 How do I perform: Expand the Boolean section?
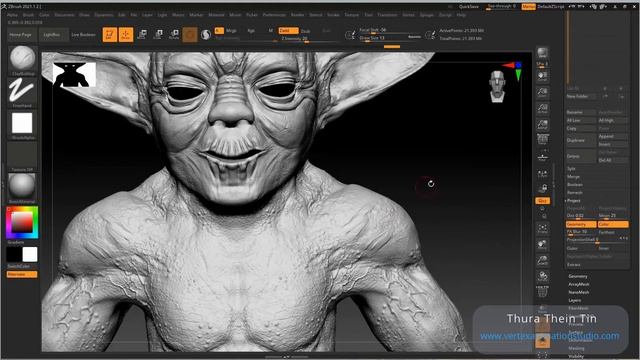[x=575, y=184]
